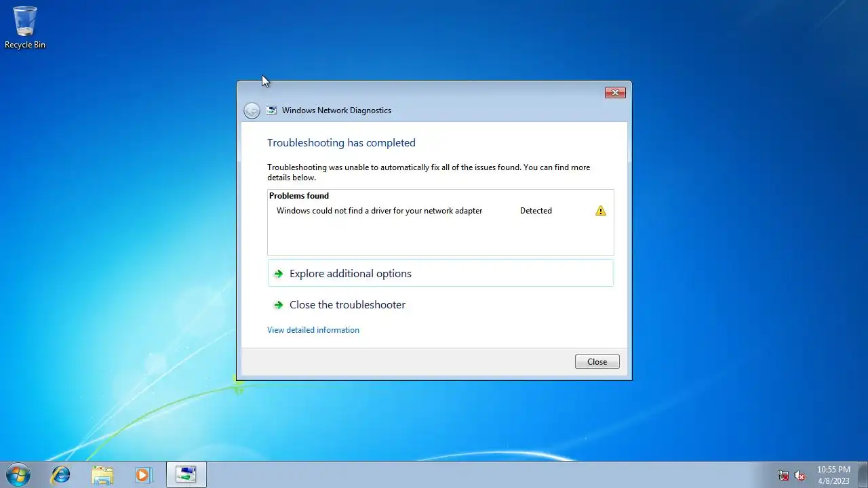This screenshot has width=868, height=488.
Task: Click the green arrow beside Explore additional options
Action: (x=278, y=274)
